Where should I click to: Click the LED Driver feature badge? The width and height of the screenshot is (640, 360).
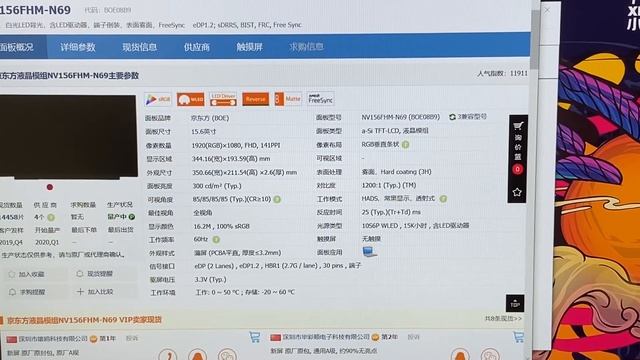[x=223, y=99]
